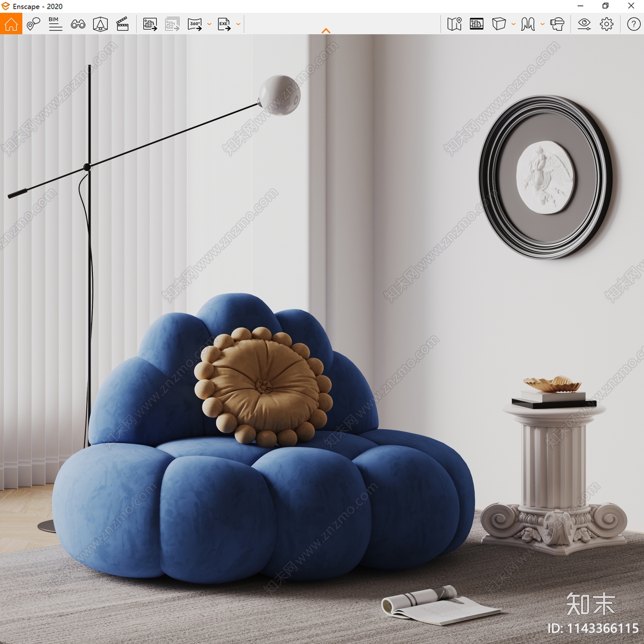Restore down the Enscape window

[x=605, y=6]
